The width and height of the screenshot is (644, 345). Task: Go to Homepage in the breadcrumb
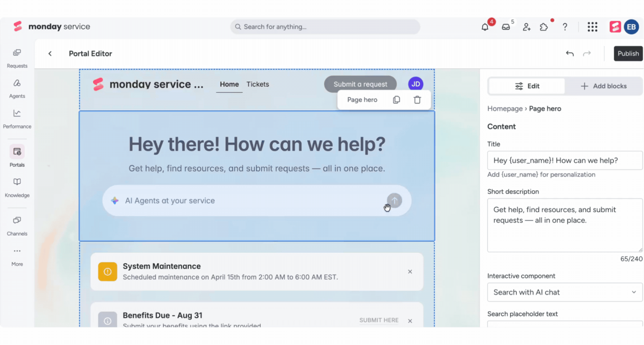[x=505, y=109]
